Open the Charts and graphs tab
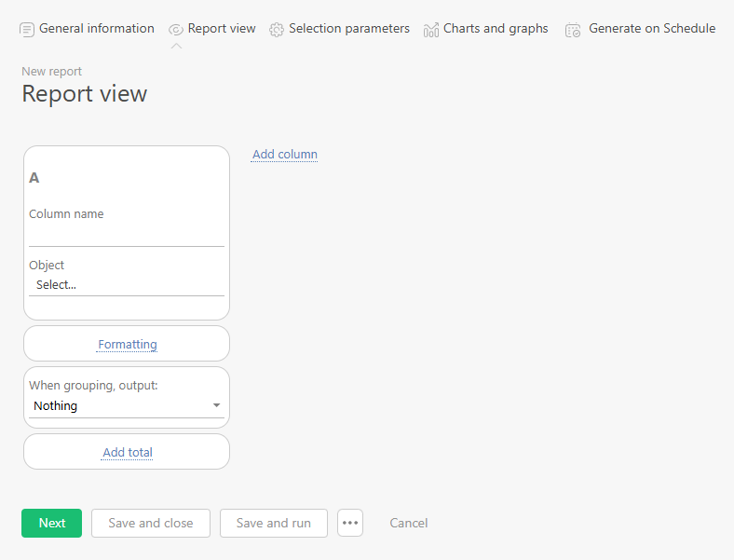 (x=496, y=29)
